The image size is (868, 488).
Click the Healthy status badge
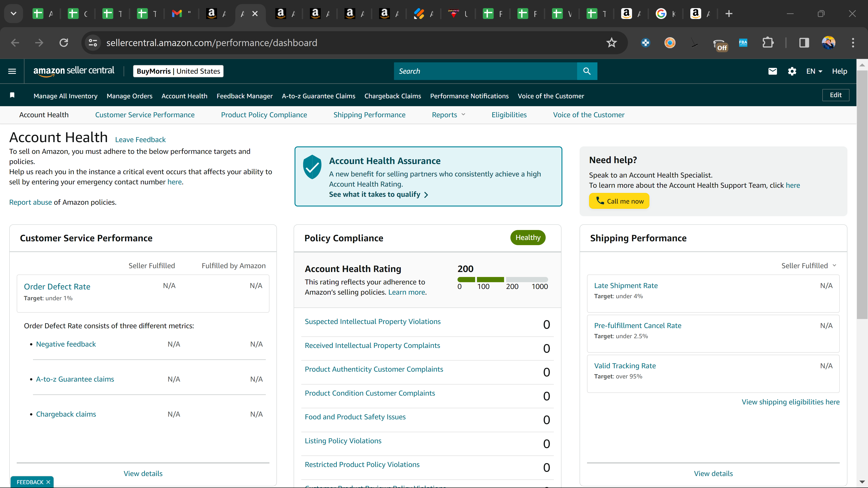(528, 237)
